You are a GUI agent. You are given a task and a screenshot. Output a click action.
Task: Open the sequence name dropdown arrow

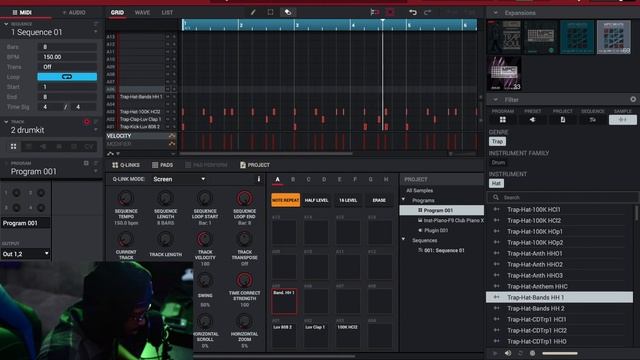[x=96, y=32]
